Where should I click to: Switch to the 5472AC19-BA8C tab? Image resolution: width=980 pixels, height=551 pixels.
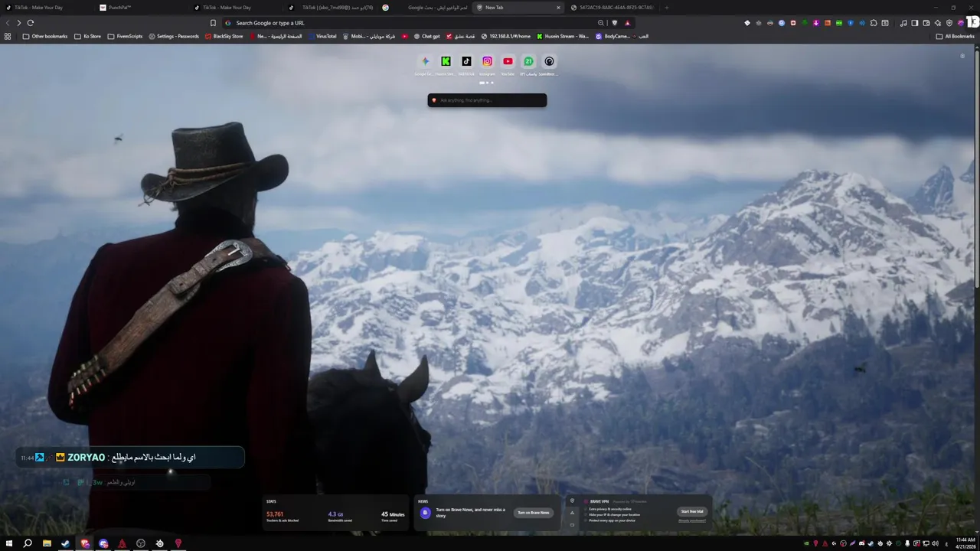point(612,8)
